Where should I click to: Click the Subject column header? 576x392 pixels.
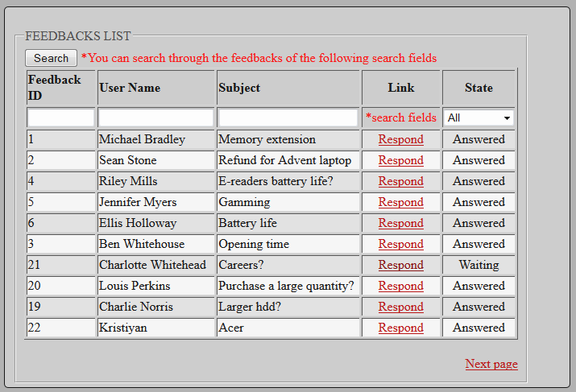239,88
